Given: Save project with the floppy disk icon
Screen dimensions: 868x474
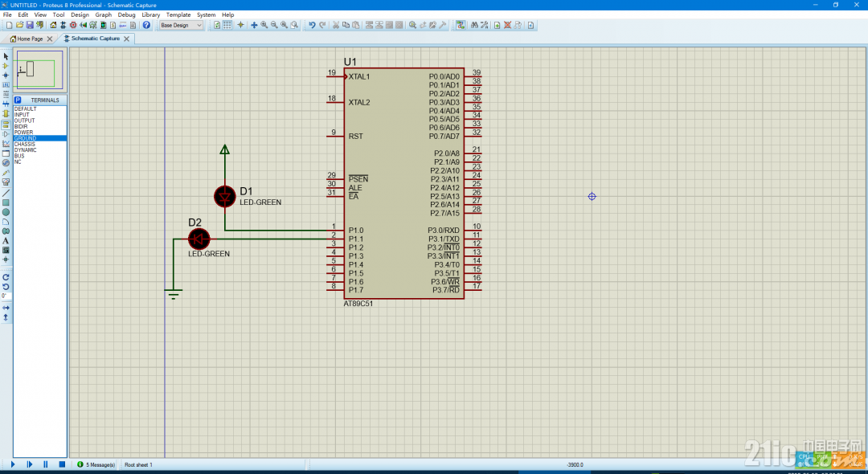Looking at the screenshot, I should 30,25.
